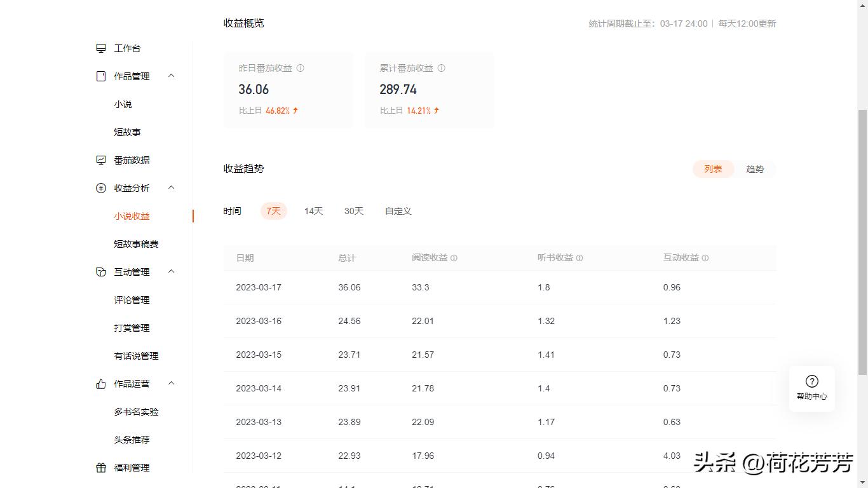Open 番茄数据 data section via its icon
This screenshot has width=868, height=488.
click(x=100, y=159)
